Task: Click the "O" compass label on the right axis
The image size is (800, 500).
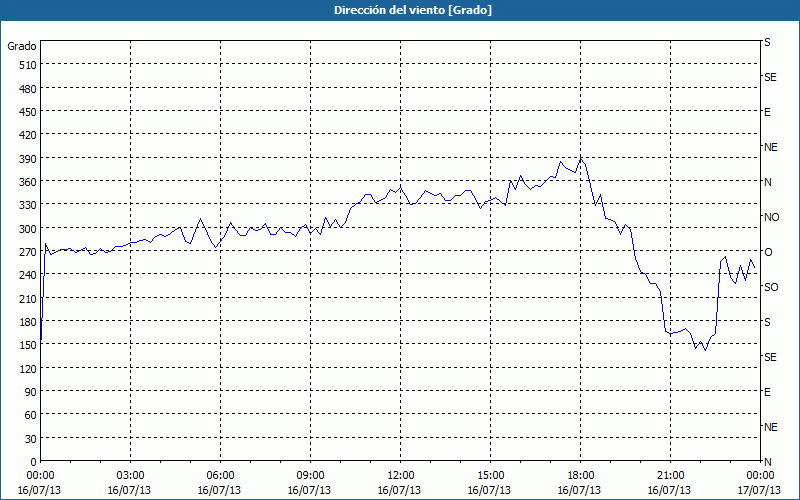Action: (768, 252)
